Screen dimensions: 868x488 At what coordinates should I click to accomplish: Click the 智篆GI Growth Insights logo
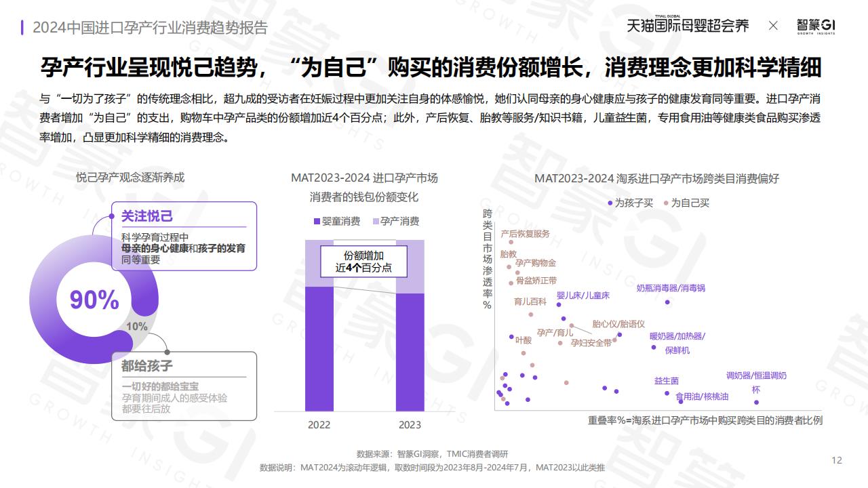[816, 26]
